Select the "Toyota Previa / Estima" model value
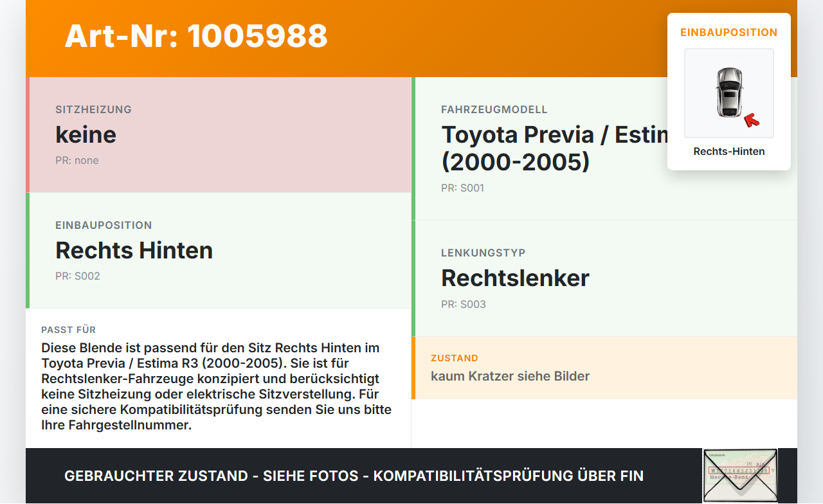Image resolution: width=823 pixels, height=504 pixels. [555, 148]
